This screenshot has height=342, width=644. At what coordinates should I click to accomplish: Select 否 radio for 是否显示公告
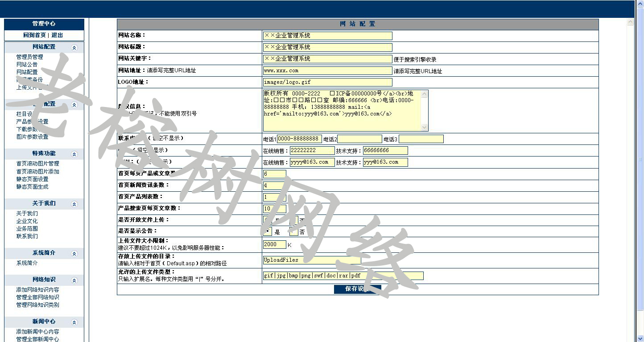(293, 231)
